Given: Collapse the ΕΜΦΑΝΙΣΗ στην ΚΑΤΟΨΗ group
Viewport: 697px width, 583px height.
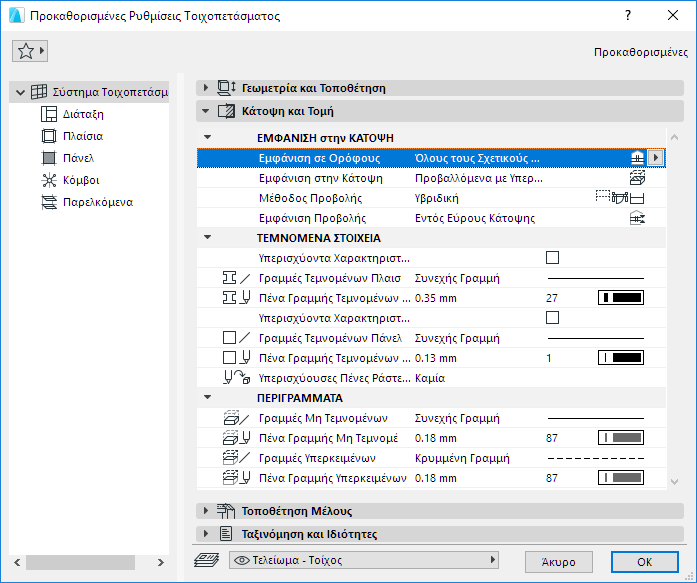Looking at the screenshot, I should click(207, 137).
